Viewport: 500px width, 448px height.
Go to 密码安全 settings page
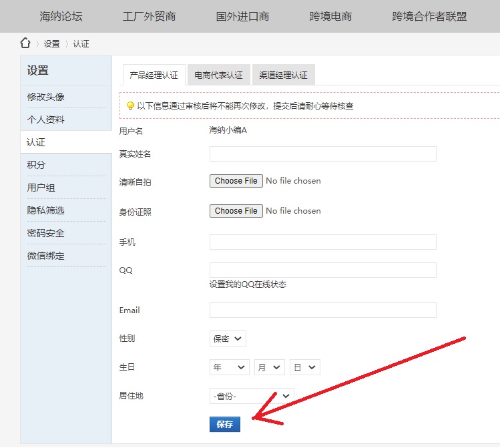click(46, 233)
